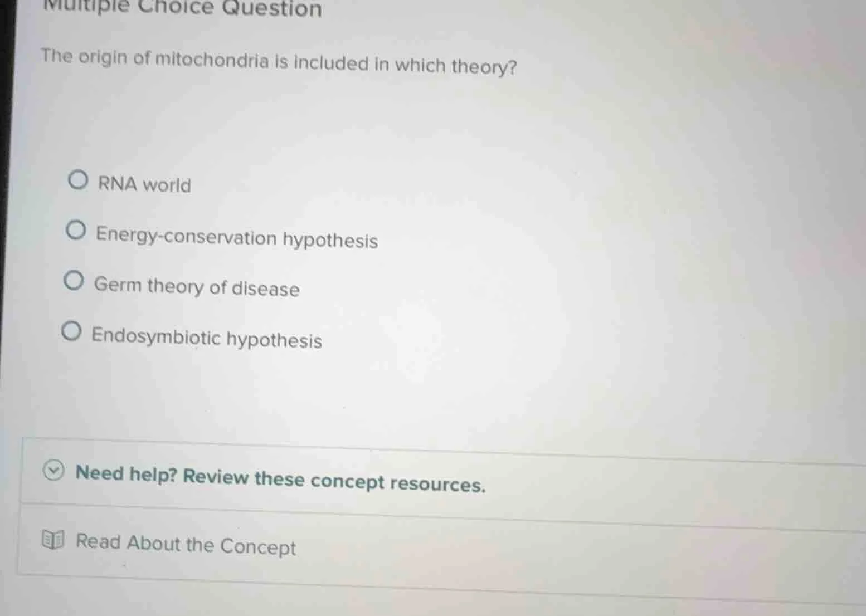
Task: Click the Germ theory of disease answer label
Action: 196,288
